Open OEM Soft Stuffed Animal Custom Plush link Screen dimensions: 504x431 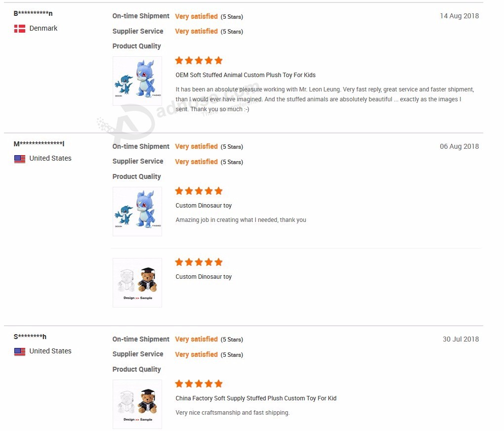246,75
